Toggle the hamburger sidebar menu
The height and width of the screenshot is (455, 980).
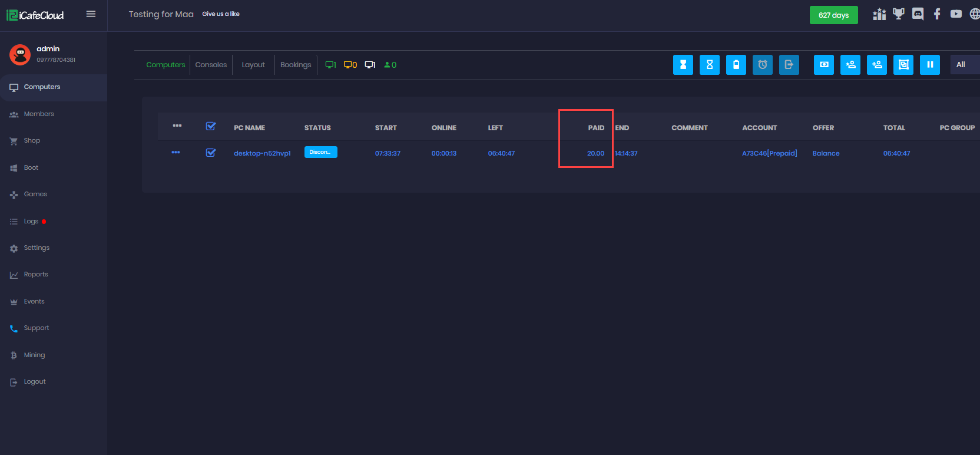91,14
